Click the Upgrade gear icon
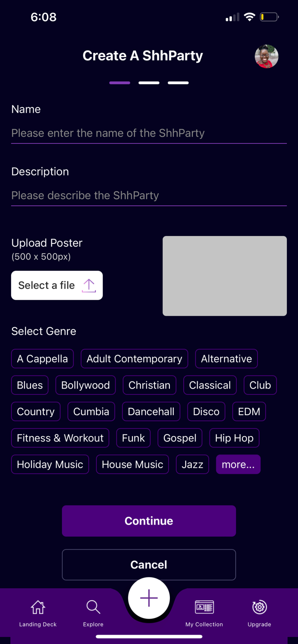Screen dimensions: 298x644 259,607
